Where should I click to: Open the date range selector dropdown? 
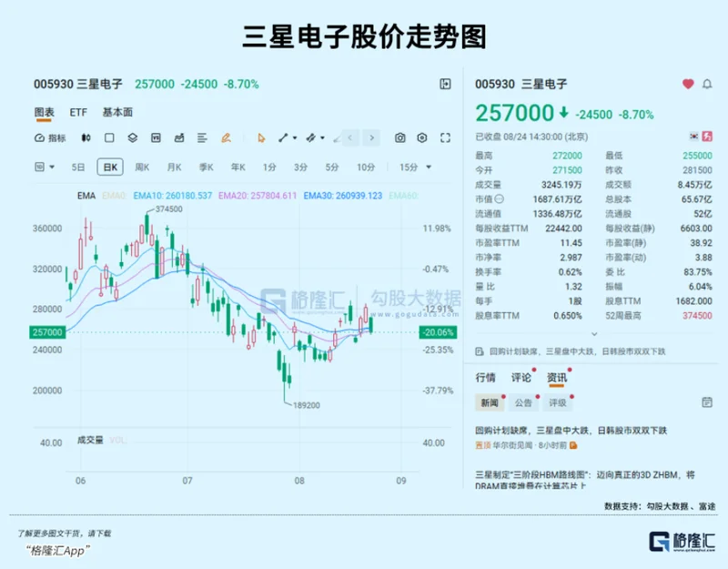click(x=45, y=168)
